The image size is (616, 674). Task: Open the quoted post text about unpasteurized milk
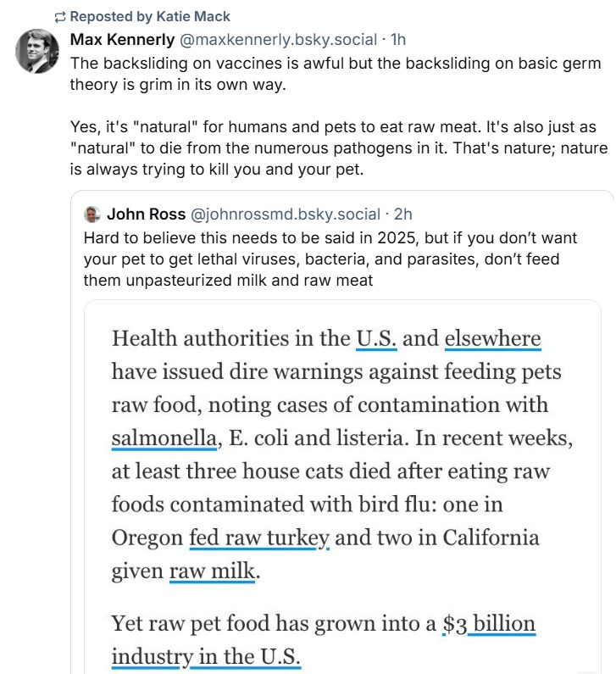(x=322, y=258)
